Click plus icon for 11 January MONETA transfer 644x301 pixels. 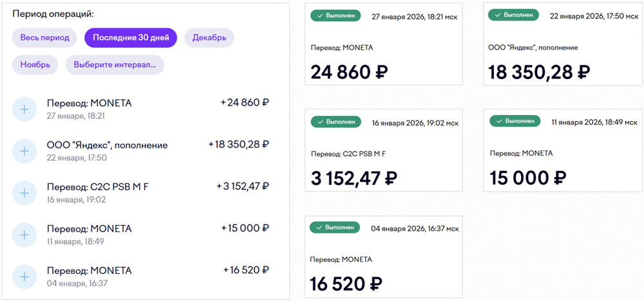24,235
